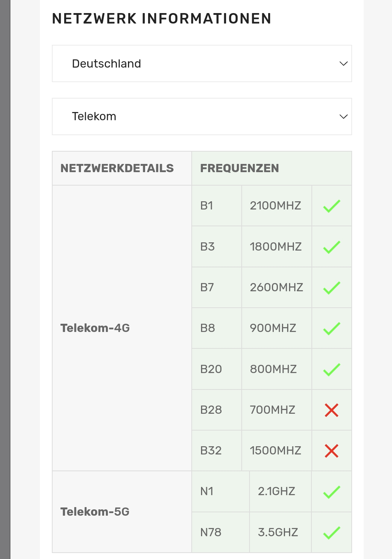Click the green checkmark for B1 2100MHZ
The height and width of the screenshot is (559, 392).
(x=332, y=206)
